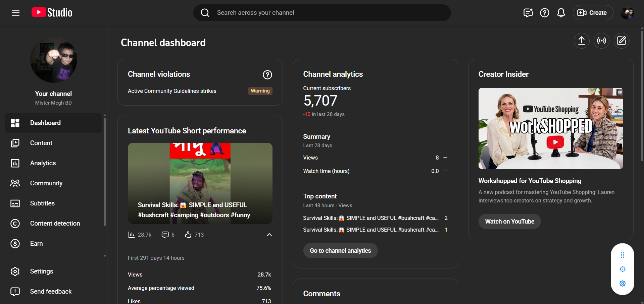Click the search magnifier icon
The width and height of the screenshot is (644, 304).
(205, 13)
